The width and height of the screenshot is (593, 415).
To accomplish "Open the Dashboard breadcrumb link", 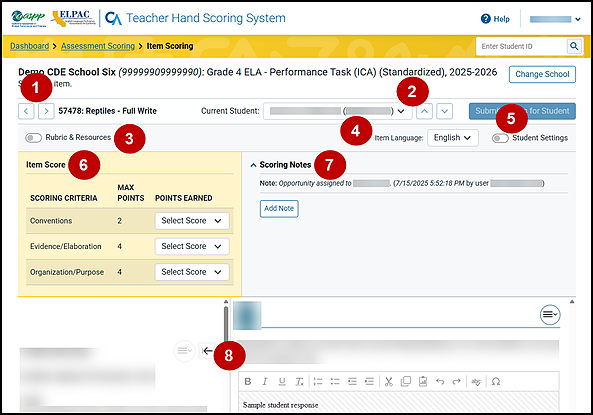I will (x=29, y=46).
